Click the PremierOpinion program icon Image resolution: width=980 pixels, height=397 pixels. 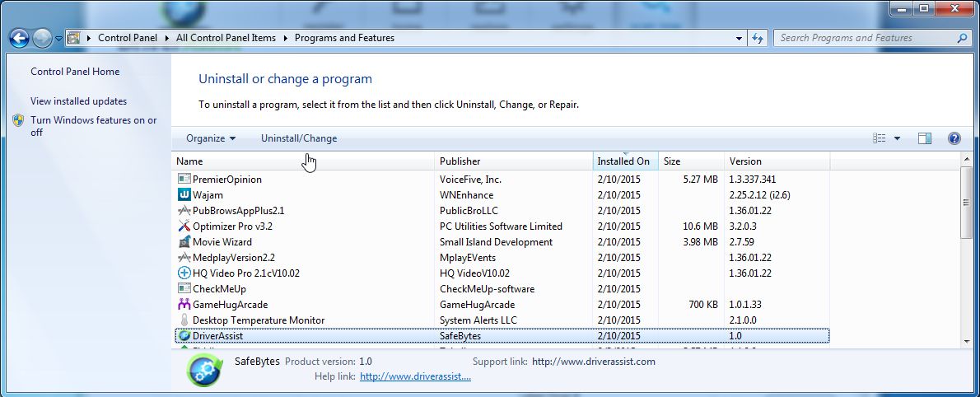184,179
